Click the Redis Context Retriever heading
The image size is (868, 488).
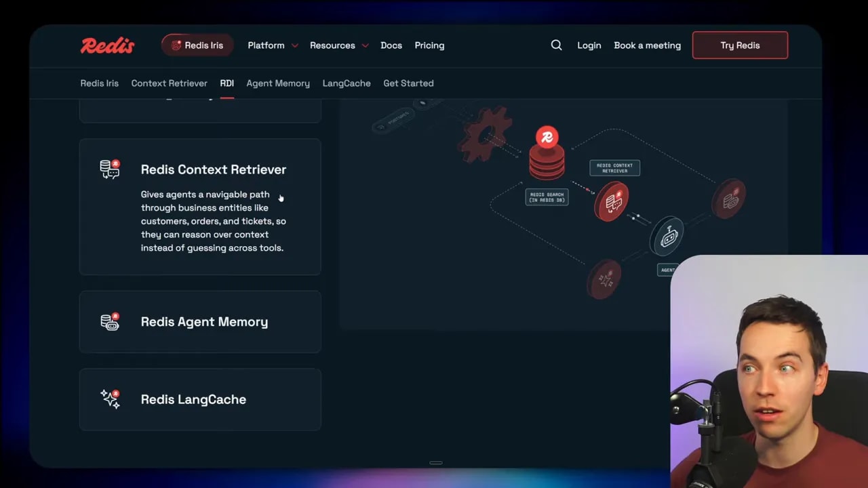point(214,169)
